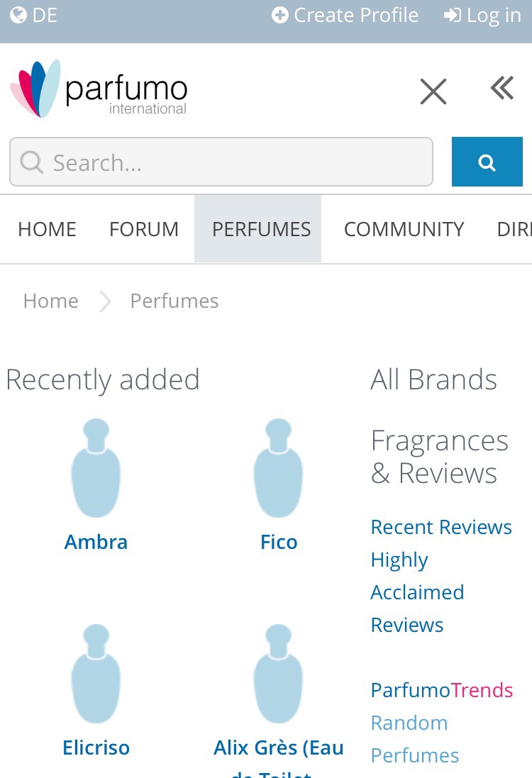Click the Home breadcrumb link

point(50,301)
